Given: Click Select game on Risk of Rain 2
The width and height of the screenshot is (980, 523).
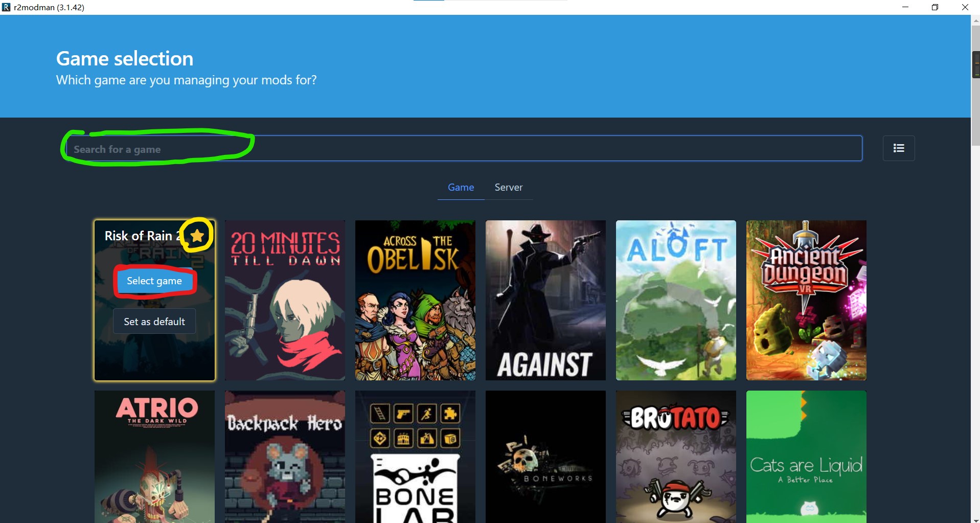Looking at the screenshot, I should [154, 281].
